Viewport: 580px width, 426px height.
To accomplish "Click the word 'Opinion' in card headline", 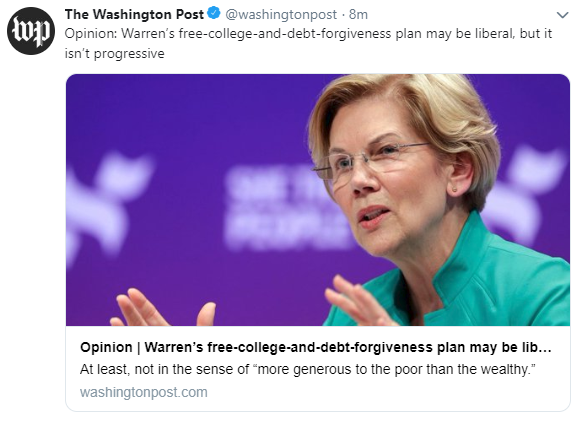I will tap(106, 347).
